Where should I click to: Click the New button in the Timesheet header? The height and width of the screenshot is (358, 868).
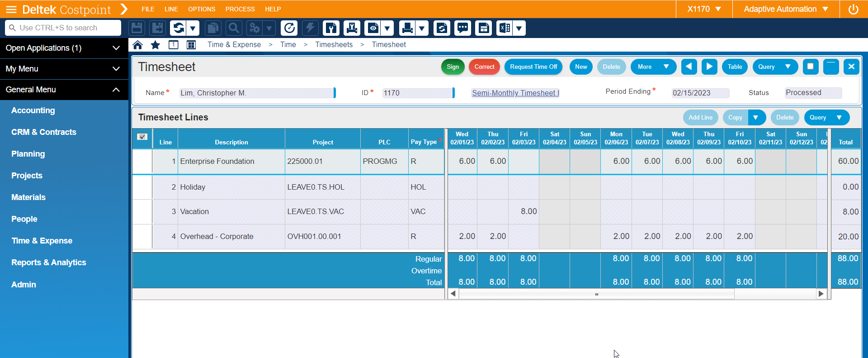click(581, 67)
